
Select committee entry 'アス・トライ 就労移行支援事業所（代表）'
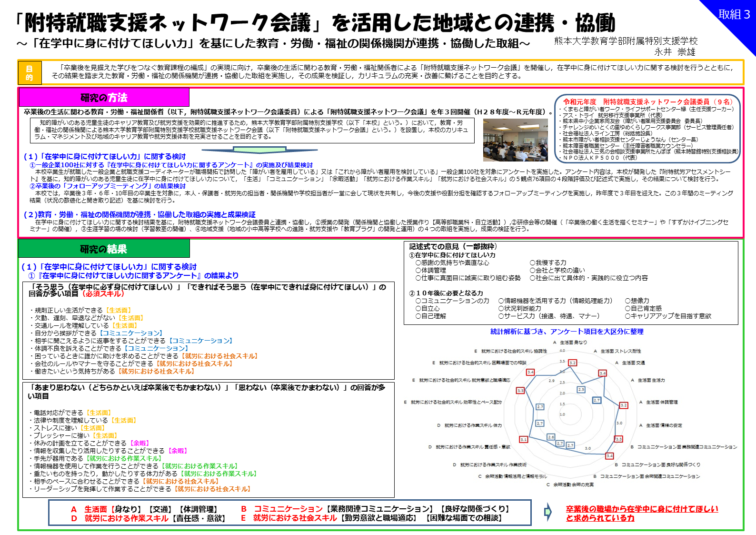pyautogui.click(x=612, y=115)
